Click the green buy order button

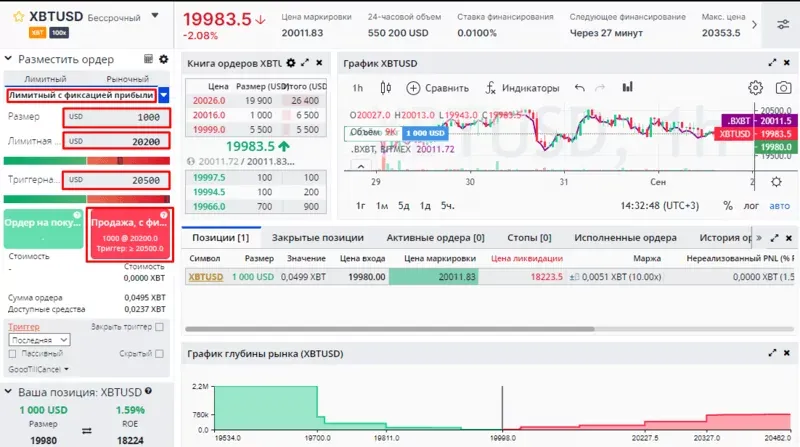tap(43, 229)
